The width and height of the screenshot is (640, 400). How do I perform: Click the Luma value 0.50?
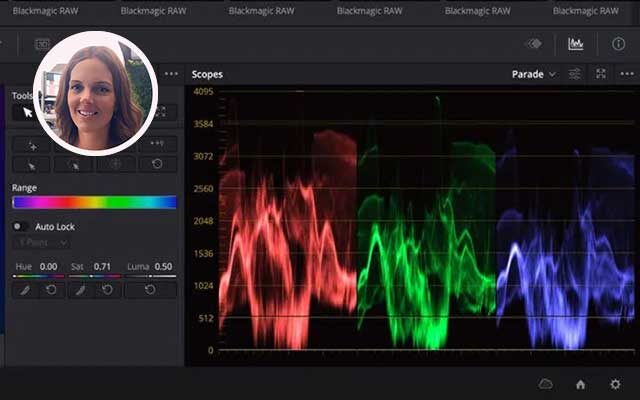click(163, 267)
